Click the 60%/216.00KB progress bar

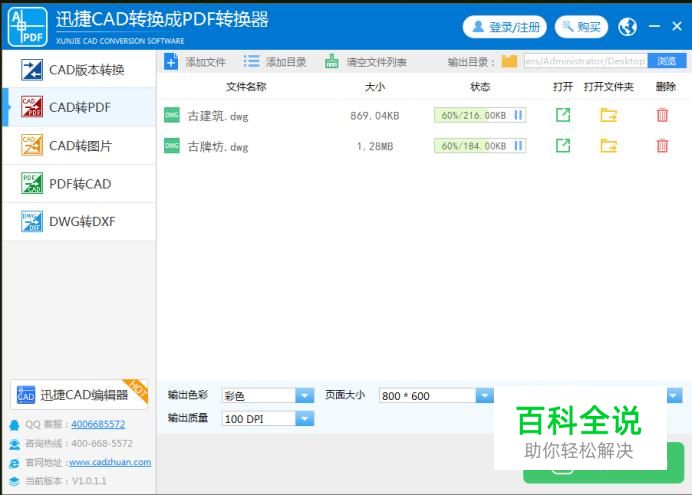[480, 115]
